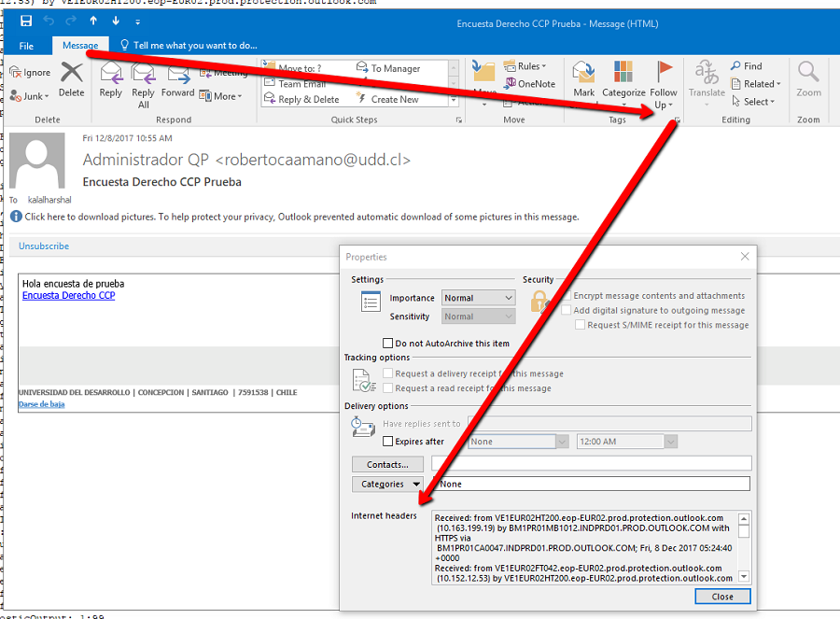Open the 12:00 AM time dropdown
The width and height of the screenshot is (840, 619).
(671, 442)
